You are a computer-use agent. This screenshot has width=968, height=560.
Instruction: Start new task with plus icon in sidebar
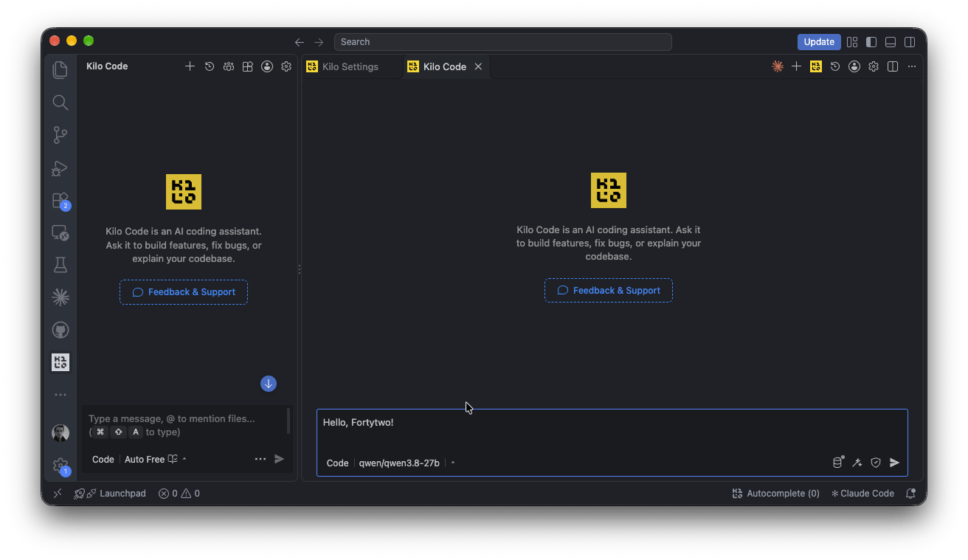(190, 66)
